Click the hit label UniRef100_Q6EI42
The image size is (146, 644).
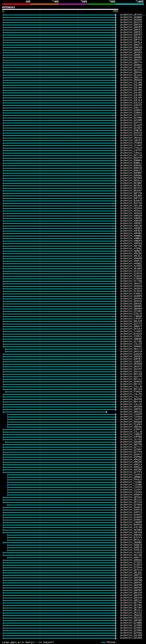pos(131,600)
